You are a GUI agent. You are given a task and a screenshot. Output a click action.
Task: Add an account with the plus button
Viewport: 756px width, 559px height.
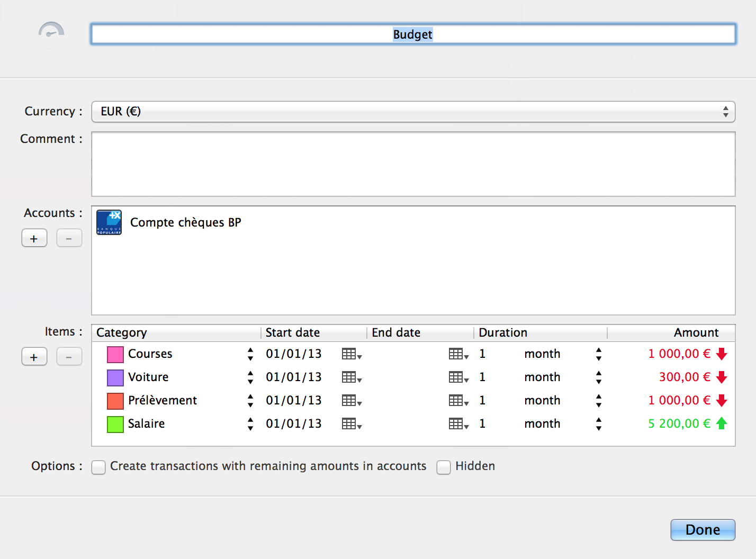[34, 238]
